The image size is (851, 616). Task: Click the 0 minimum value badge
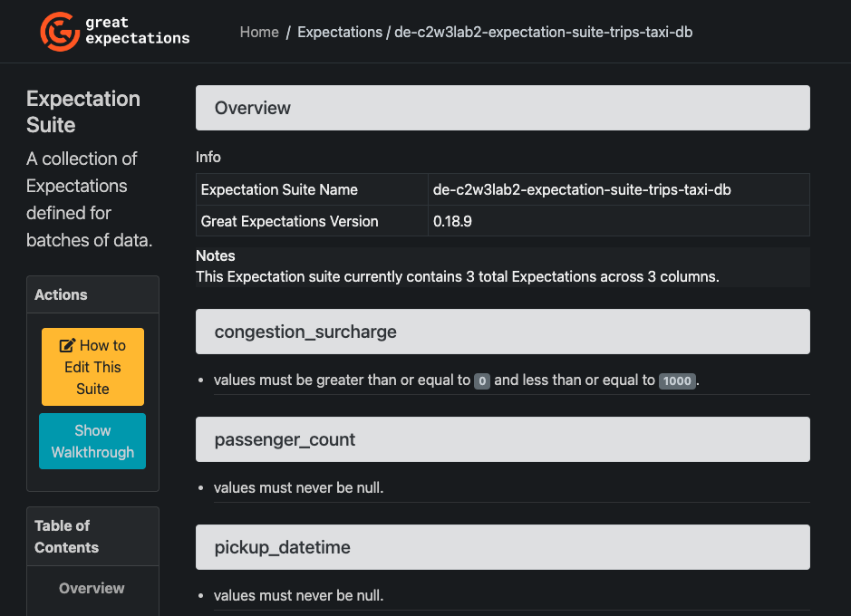482,381
